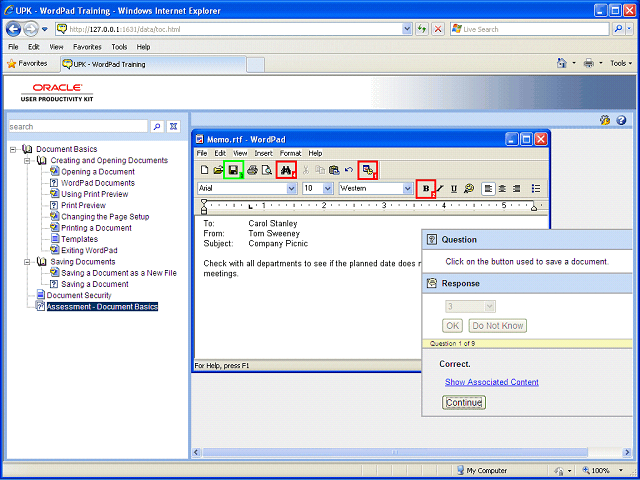Select Opening a Document topic

(x=98, y=172)
